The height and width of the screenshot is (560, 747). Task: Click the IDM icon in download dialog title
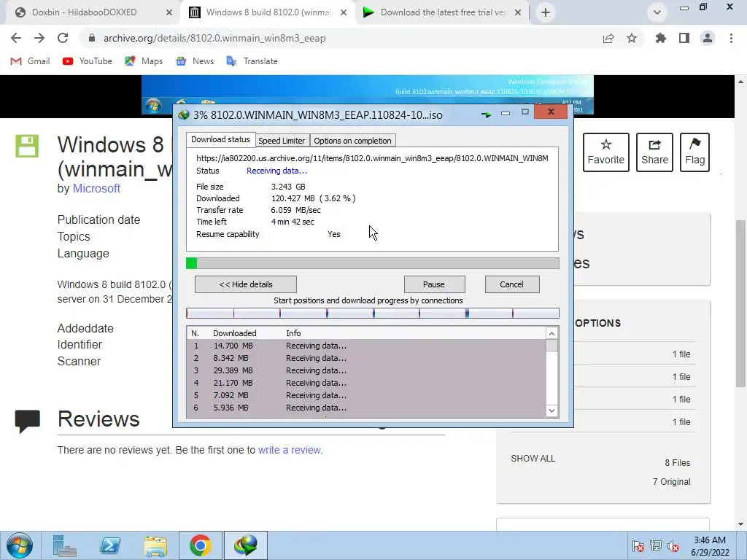tap(184, 114)
